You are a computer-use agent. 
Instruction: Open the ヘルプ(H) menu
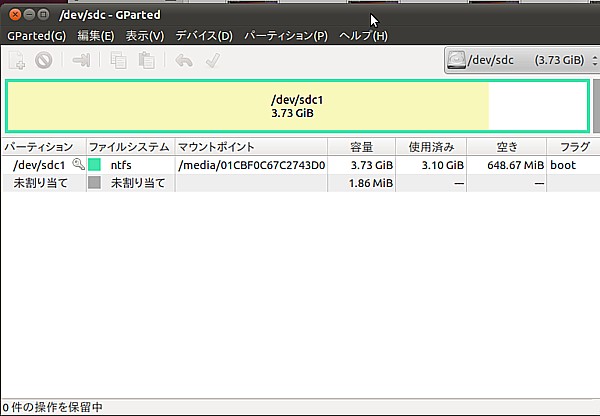coord(363,36)
